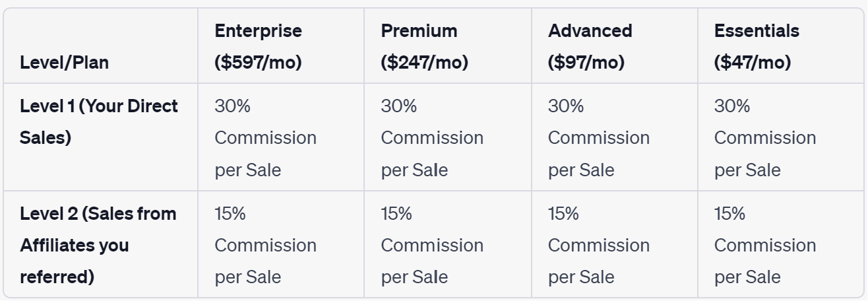Click the word Enterprise in header
Image resolution: width=868 pixels, height=301 pixels.
click(x=259, y=31)
